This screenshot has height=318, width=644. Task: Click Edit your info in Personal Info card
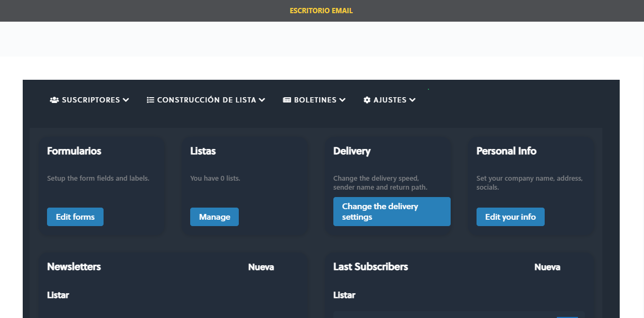pyautogui.click(x=510, y=217)
